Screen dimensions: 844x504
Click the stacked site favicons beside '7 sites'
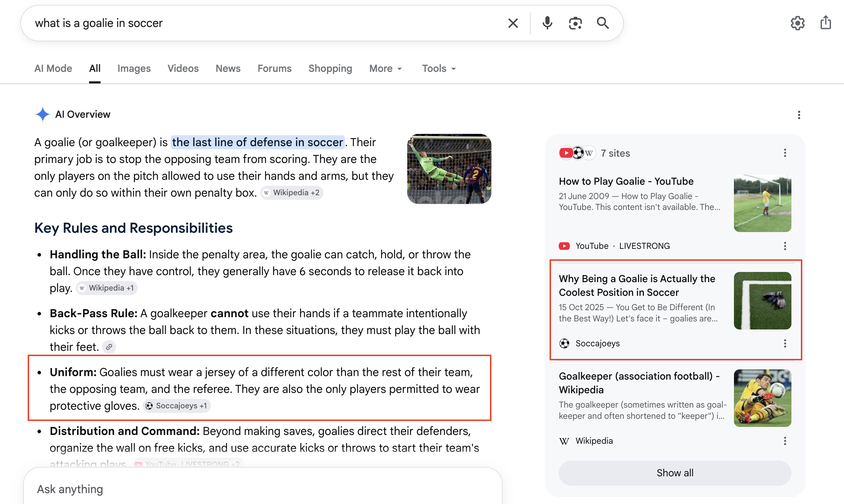577,153
